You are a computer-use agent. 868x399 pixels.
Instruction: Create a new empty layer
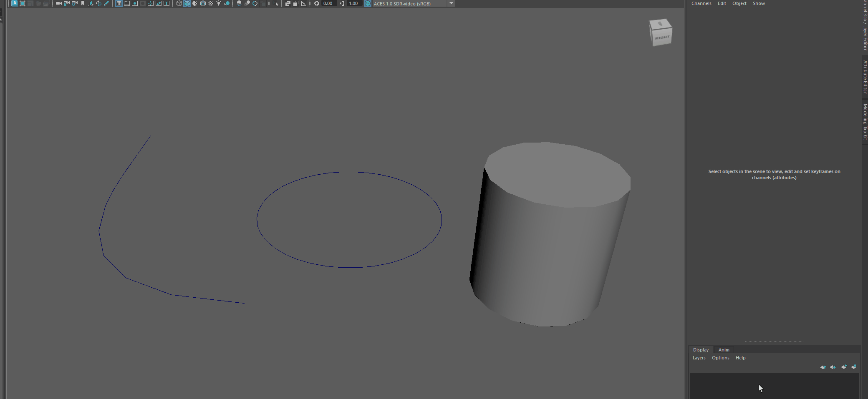click(x=844, y=367)
